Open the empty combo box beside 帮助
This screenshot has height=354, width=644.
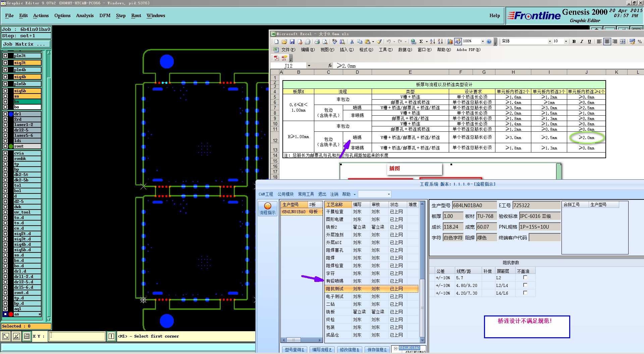389,194
